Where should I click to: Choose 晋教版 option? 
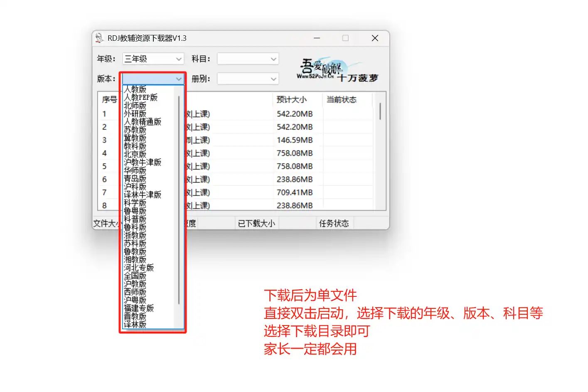(135, 316)
